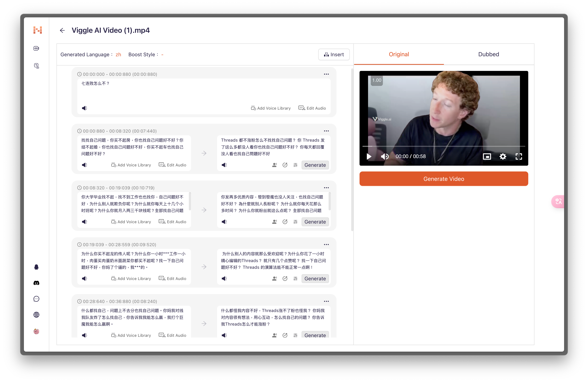The width and height of the screenshot is (588, 382).
Task: Open the globe language sidebar icon
Action: tap(36, 315)
